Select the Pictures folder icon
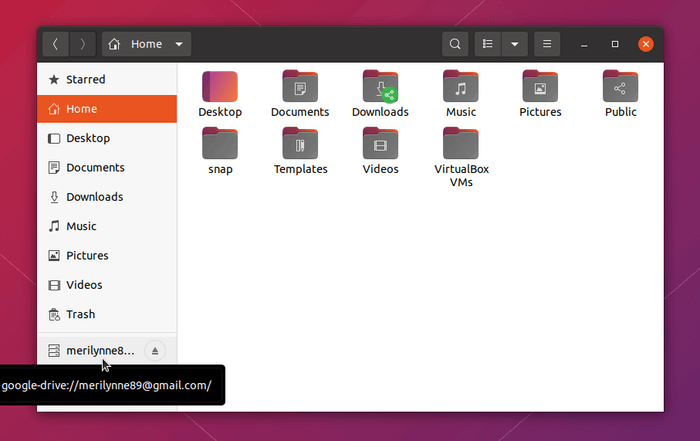 coord(540,87)
